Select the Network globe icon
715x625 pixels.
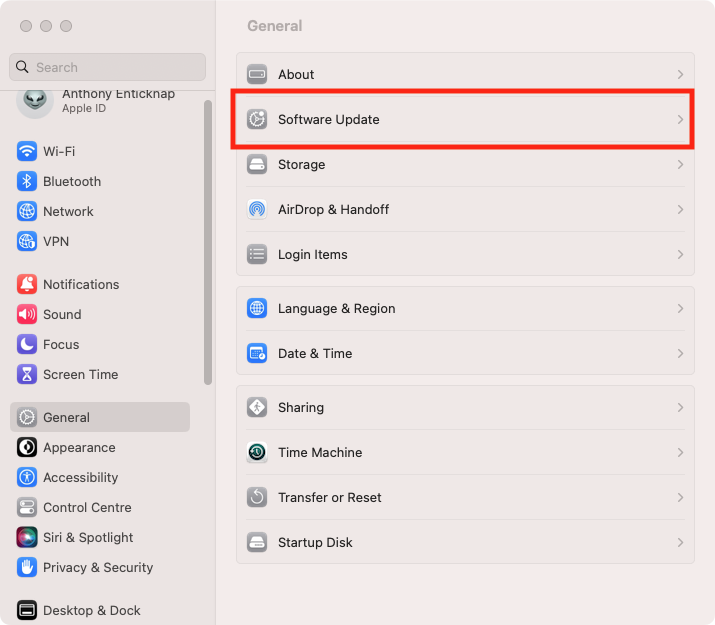pos(27,212)
